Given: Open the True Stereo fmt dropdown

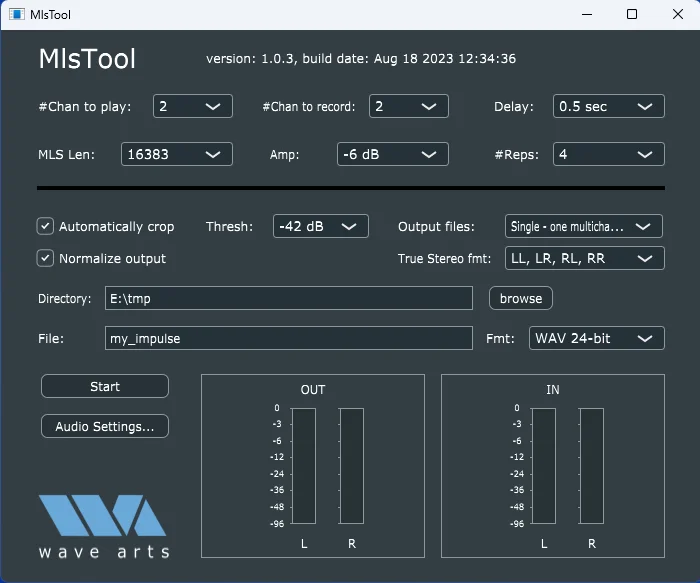Looking at the screenshot, I should click(x=584, y=258).
